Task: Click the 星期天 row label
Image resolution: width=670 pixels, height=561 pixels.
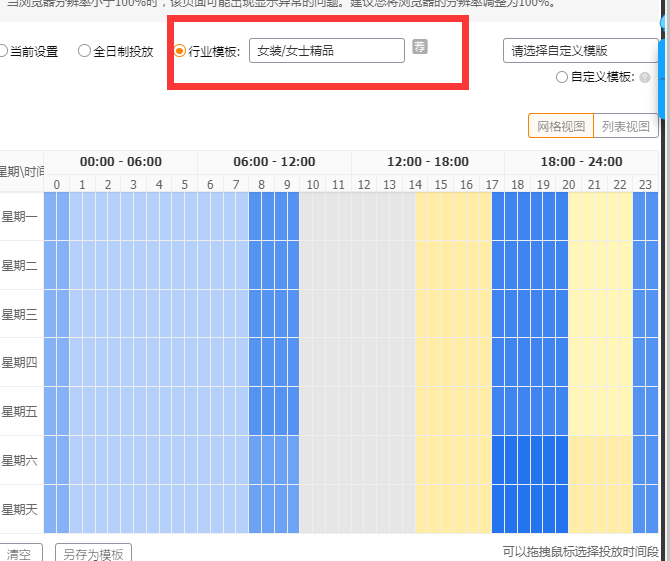Action: tap(20, 509)
